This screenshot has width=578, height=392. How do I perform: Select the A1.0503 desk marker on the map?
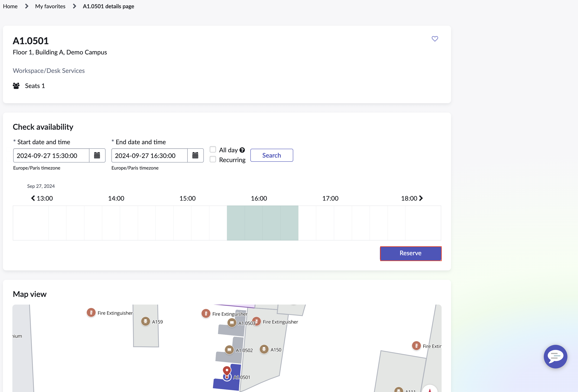coord(232,323)
